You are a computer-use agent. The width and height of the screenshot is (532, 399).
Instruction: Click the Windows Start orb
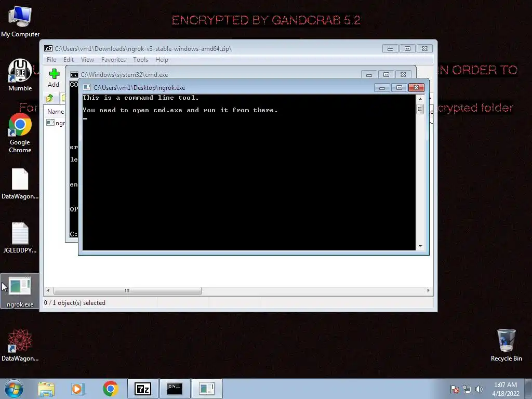pos(14,389)
